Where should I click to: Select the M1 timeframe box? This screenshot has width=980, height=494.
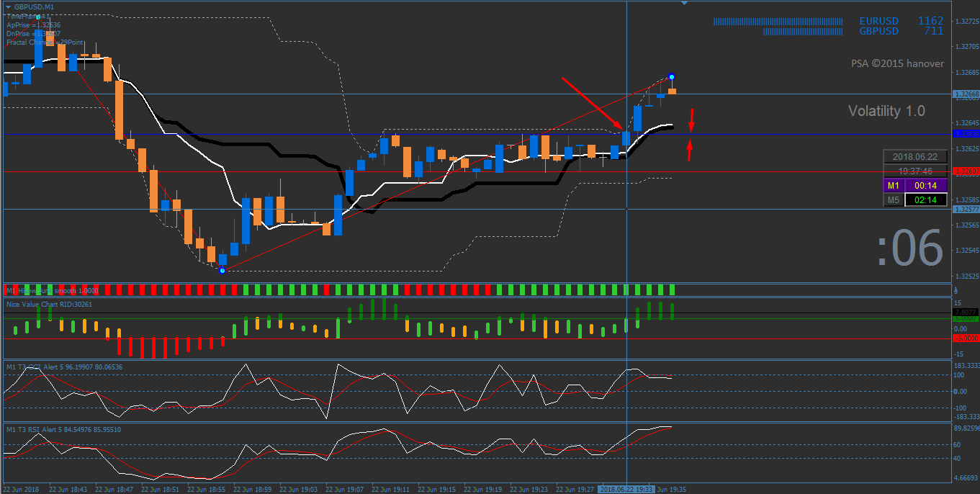[894, 185]
